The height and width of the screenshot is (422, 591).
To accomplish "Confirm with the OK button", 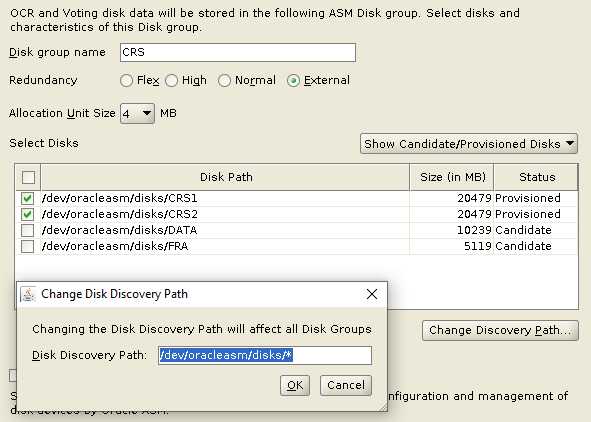I will coord(295,385).
